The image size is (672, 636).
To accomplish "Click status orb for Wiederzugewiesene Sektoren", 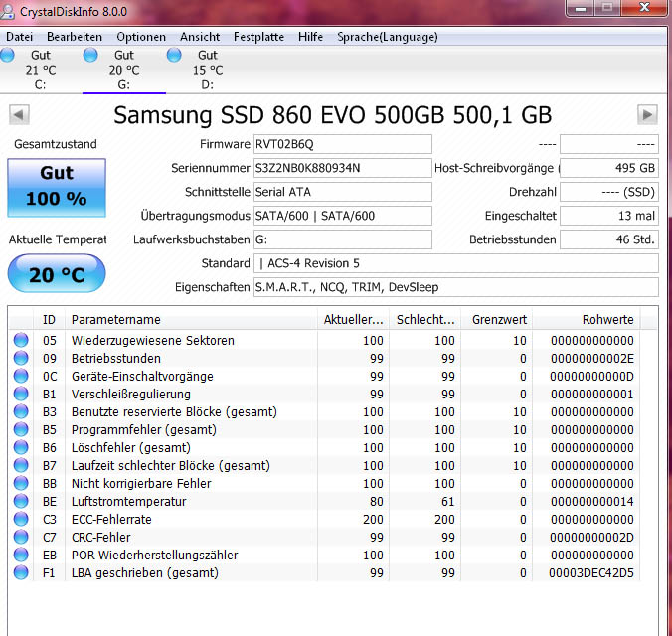I will [21, 340].
